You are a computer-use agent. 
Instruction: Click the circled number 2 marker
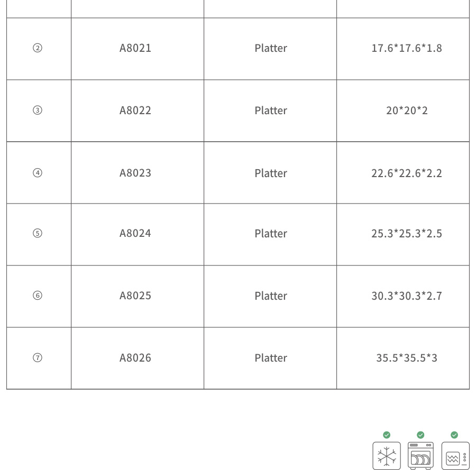coord(38,48)
